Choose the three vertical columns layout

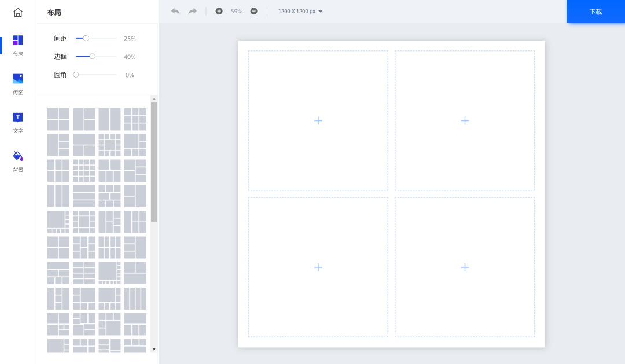pos(58,196)
